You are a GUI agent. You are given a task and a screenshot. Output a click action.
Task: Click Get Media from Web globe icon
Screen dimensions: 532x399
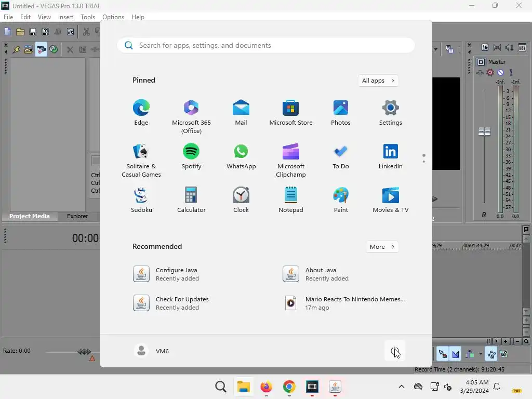coord(54,49)
